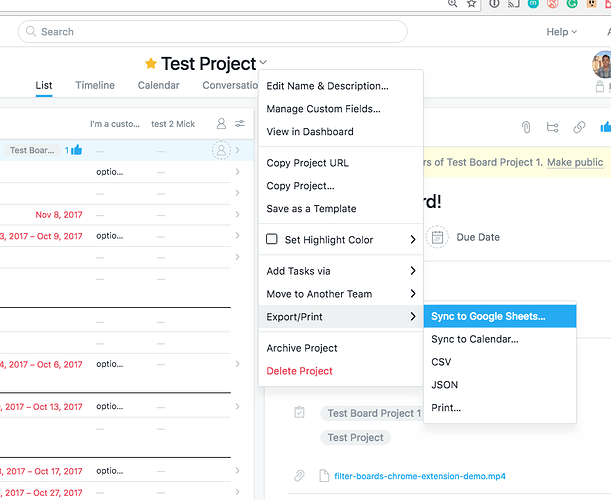This screenshot has width=611, height=500.
Task: Choose Print... from export submenu
Action: pos(500,408)
